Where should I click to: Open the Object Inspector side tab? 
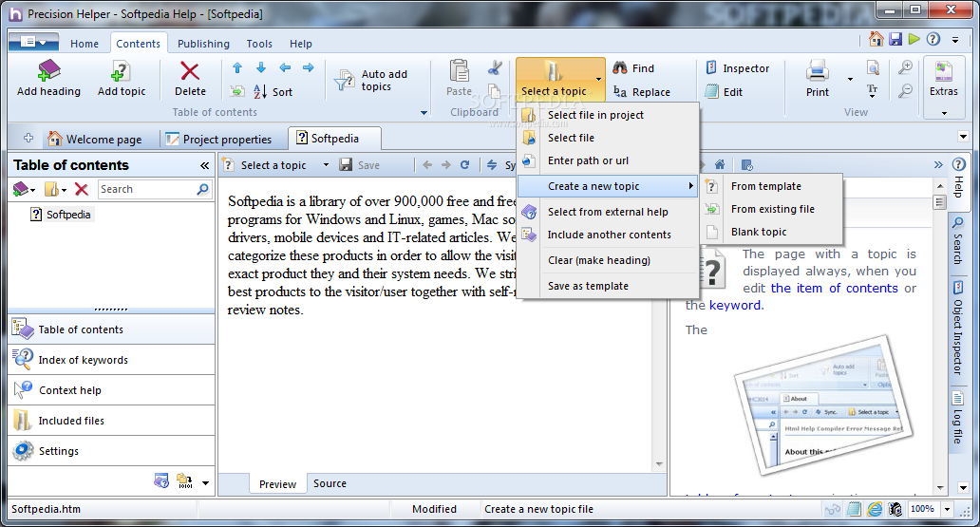click(957, 328)
